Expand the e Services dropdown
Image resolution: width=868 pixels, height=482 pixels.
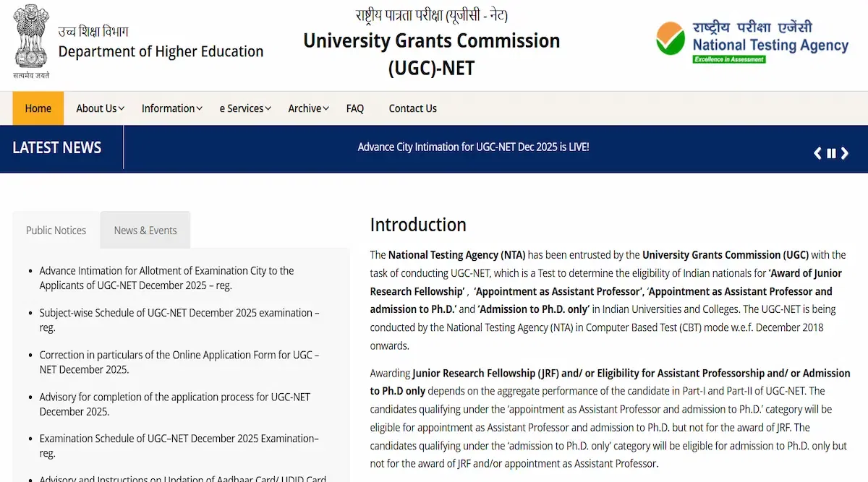[x=244, y=108]
